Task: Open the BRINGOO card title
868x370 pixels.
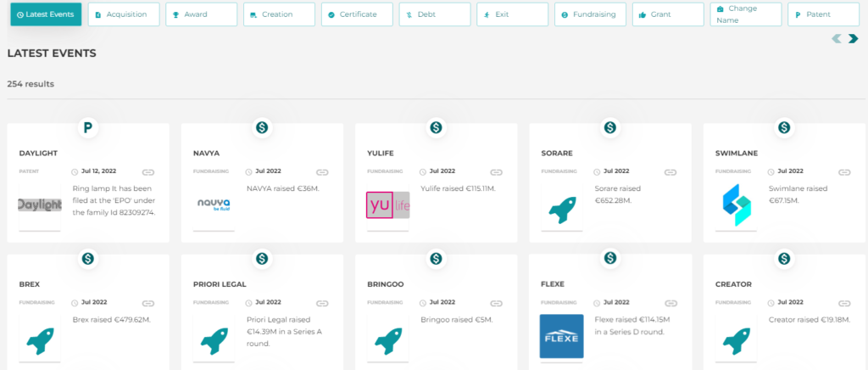Action: point(386,284)
